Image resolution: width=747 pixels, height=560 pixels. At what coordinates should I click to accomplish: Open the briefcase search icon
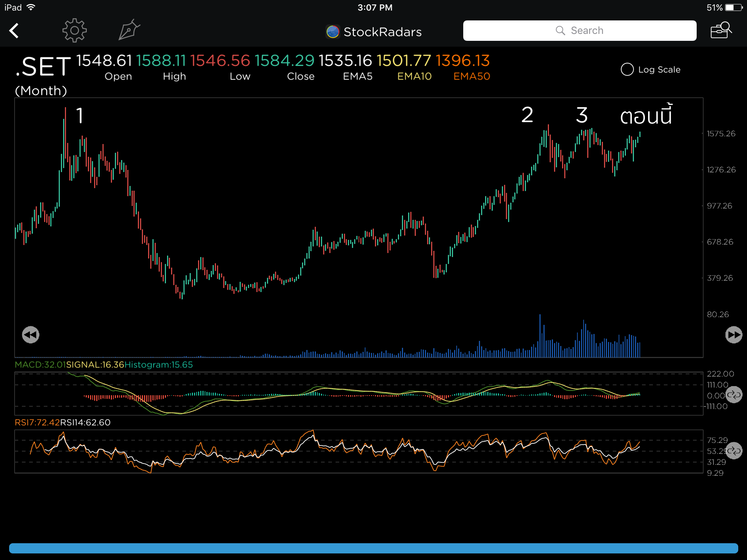click(x=721, y=30)
